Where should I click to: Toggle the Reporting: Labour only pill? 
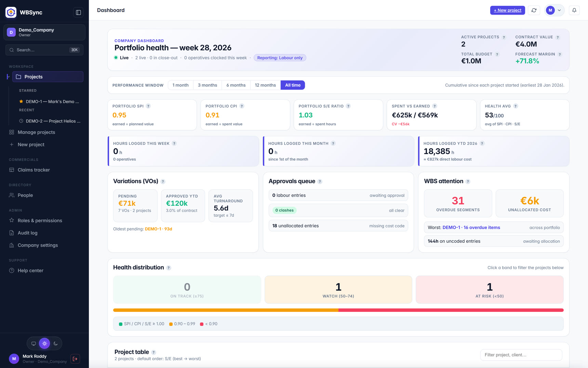pyautogui.click(x=280, y=58)
